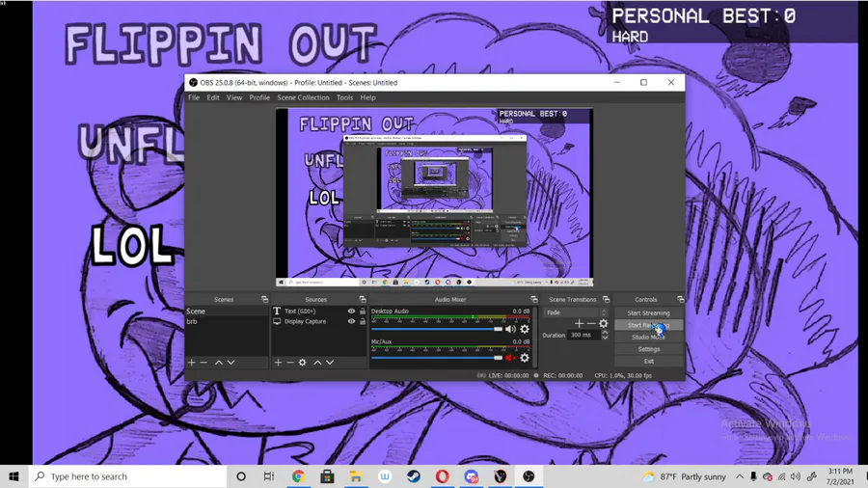The height and width of the screenshot is (488, 868).
Task: Open Opera browser from the taskbar
Action: (443, 476)
